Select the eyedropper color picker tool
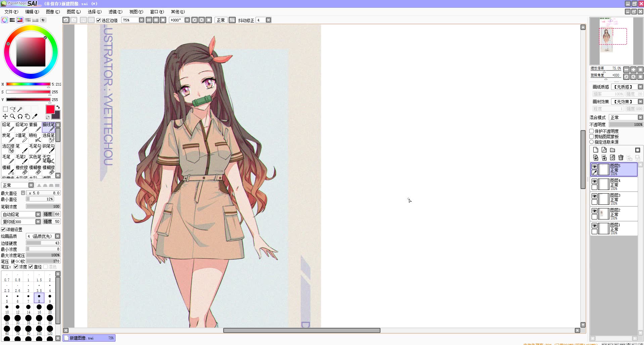Image resolution: width=644 pixels, height=345 pixels. [x=35, y=116]
